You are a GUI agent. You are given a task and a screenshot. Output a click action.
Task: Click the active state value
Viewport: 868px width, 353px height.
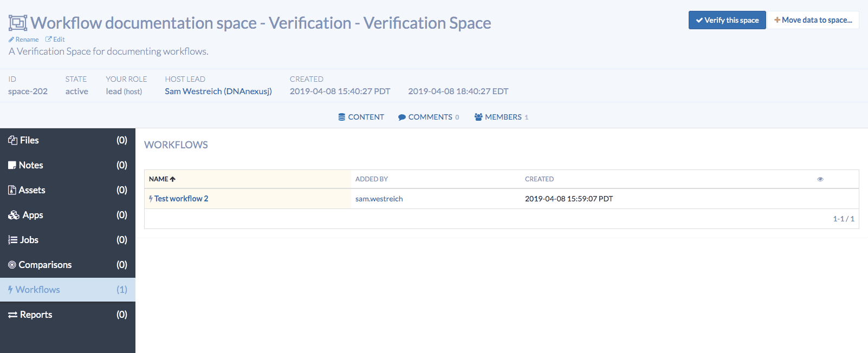[x=77, y=91]
